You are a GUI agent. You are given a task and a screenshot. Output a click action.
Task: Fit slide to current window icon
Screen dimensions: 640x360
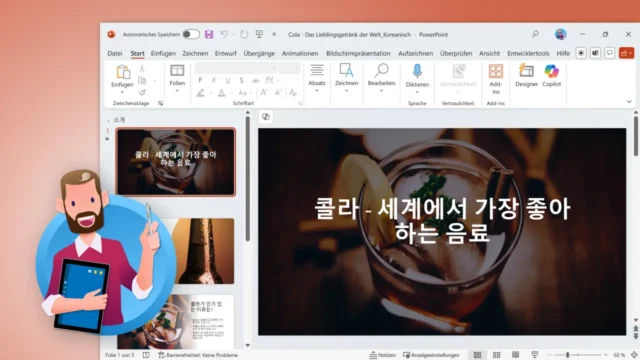634,355
